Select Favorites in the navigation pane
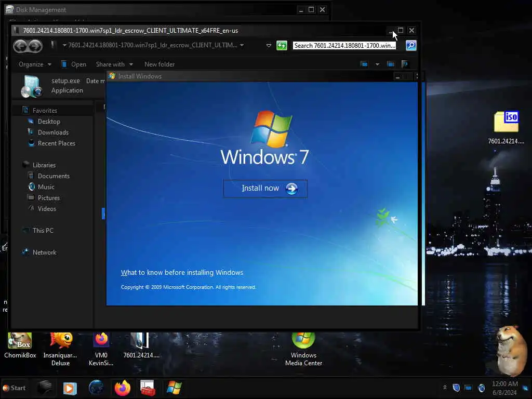The width and height of the screenshot is (532, 399). 40,110
